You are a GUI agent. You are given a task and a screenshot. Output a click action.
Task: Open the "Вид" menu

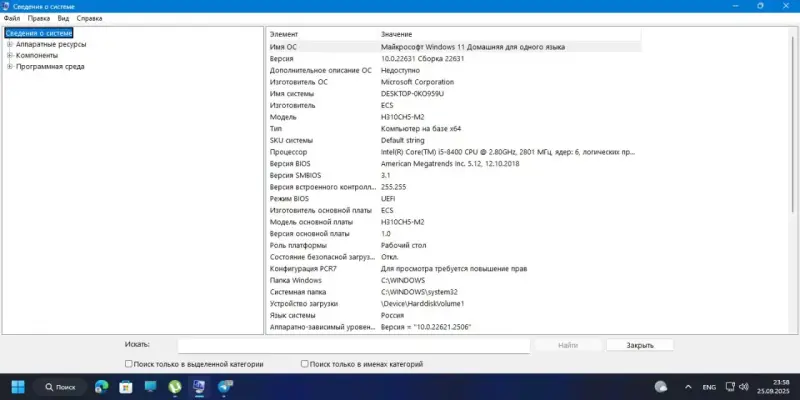[64, 18]
